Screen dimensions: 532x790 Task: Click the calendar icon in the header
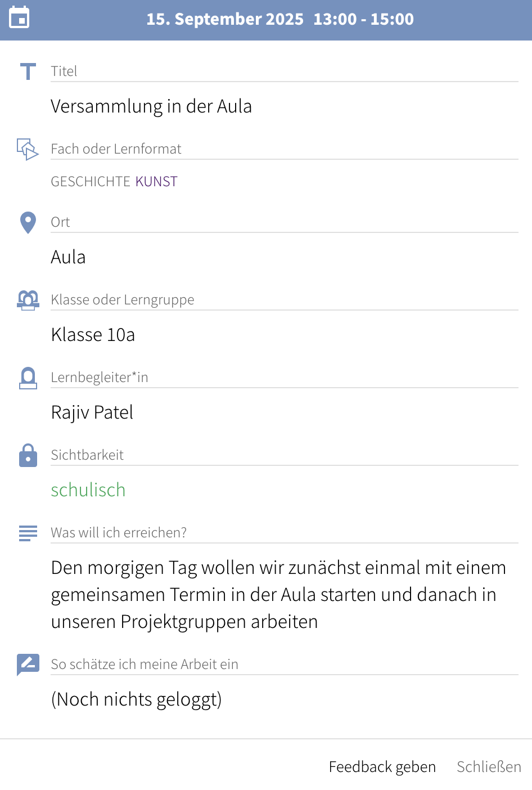[x=20, y=17]
